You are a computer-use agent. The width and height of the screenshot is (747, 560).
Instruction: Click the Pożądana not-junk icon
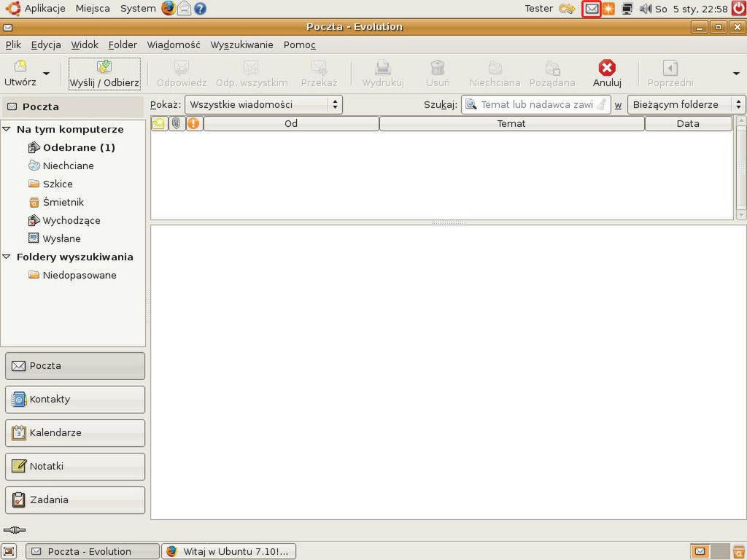point(552,67)
